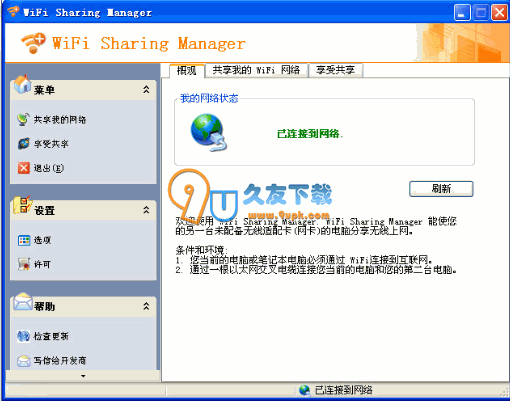Choose 退出(E) in the sidebar

48,168
